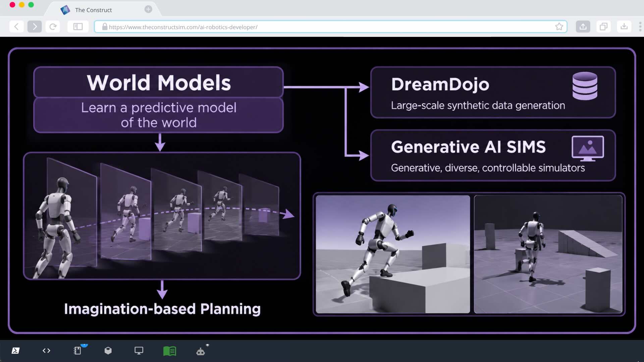This screenshot has width=644, height=362.
Task: Share the page via upload icon
Action: coord(583,26)
